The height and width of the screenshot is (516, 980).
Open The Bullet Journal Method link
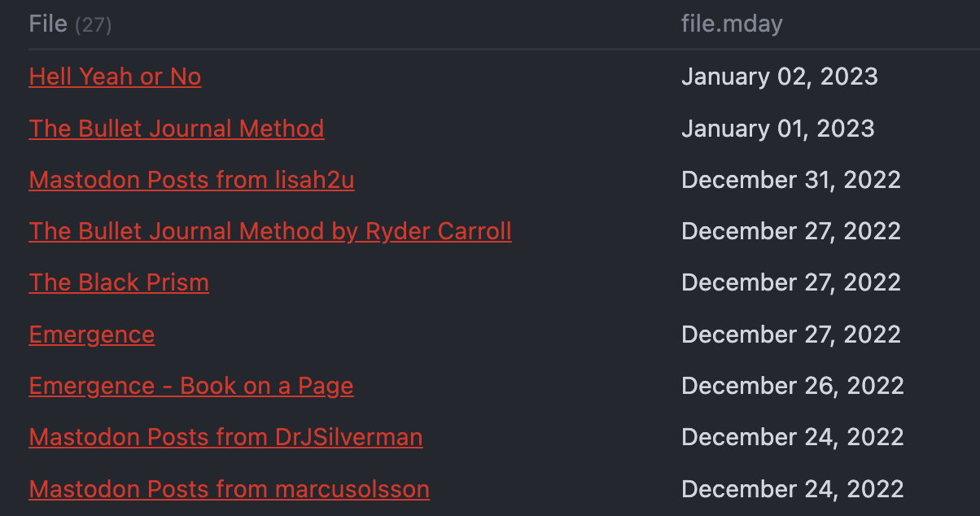177,129
